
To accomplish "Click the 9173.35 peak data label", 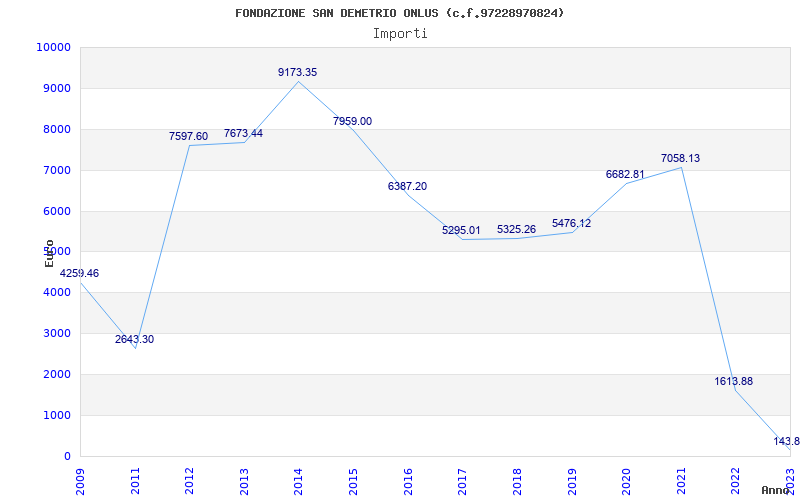I will tap(297, 72).
